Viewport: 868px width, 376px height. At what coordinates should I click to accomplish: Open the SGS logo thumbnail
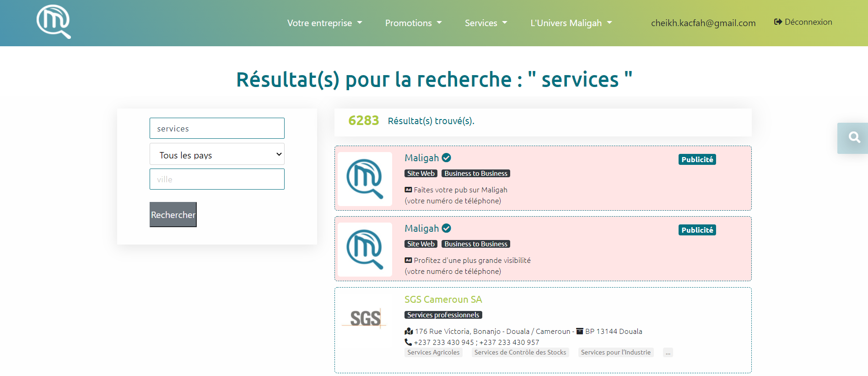point(365,318)
